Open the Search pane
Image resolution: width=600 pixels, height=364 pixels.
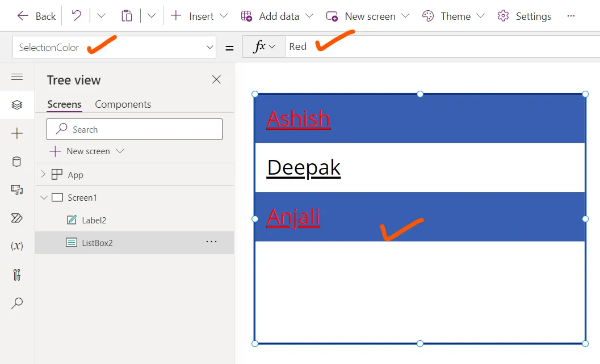(18, 303)
